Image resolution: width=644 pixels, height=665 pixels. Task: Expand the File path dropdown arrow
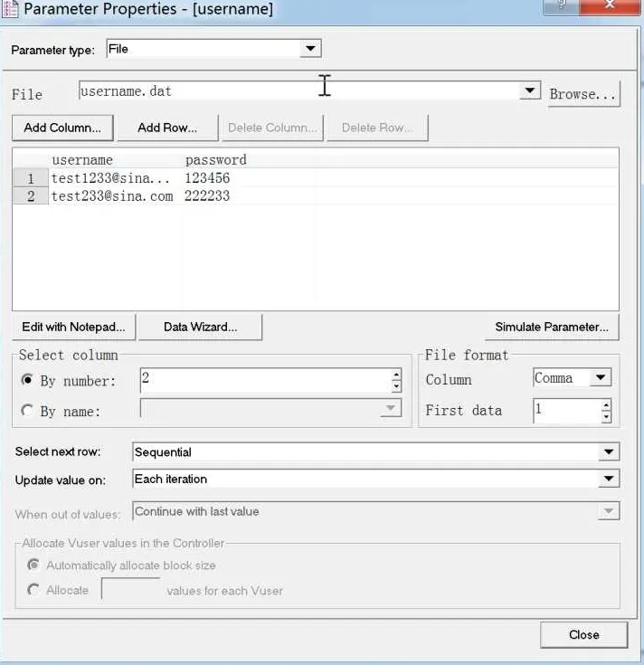point(529,90)
